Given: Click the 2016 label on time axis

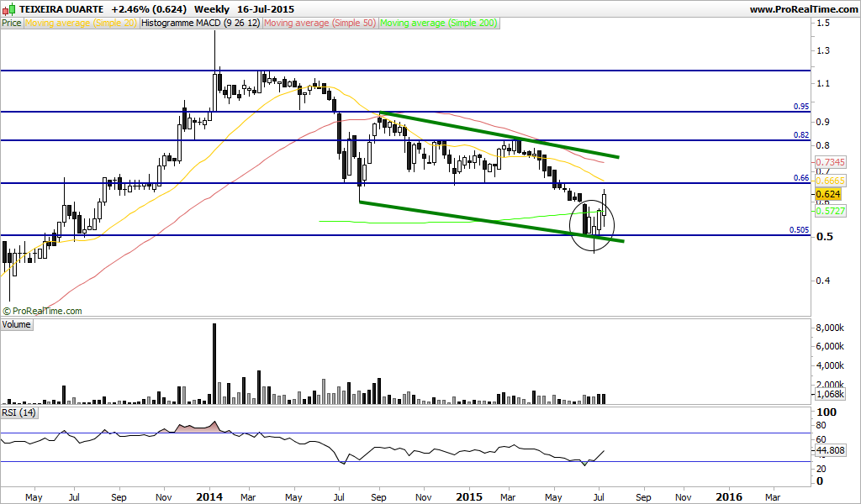Looking at the screenshot, I should 730,497.
